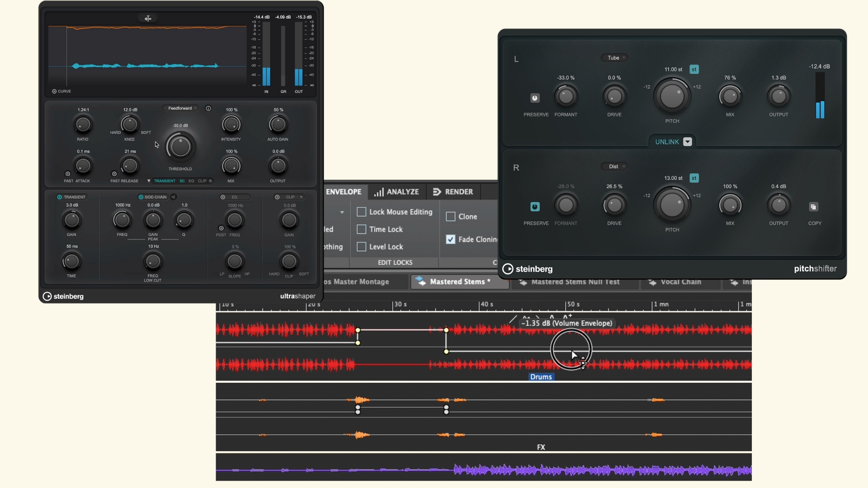
Task: Click the Mastered Stems montage tab icon
Action: [421, 282]
